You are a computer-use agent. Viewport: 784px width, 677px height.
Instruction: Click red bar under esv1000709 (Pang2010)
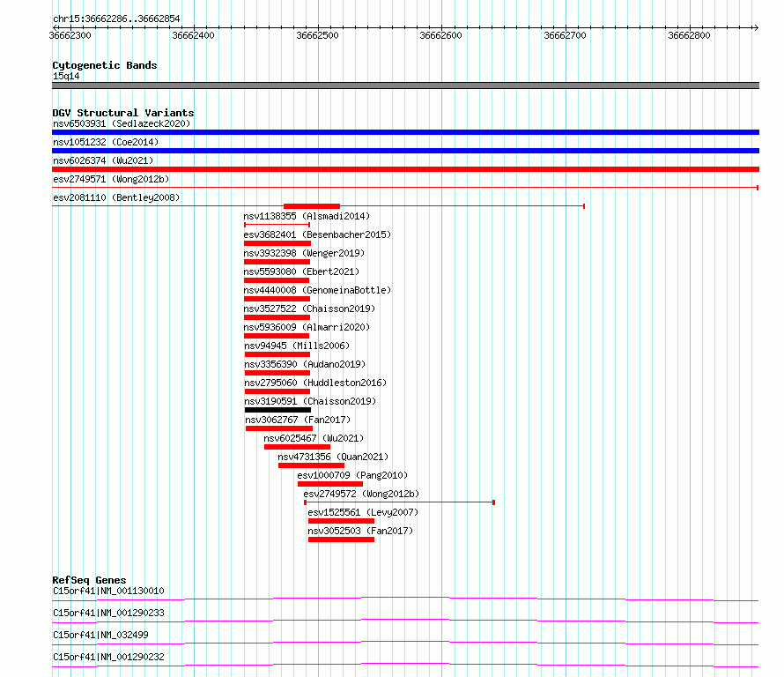click(330, 484)
